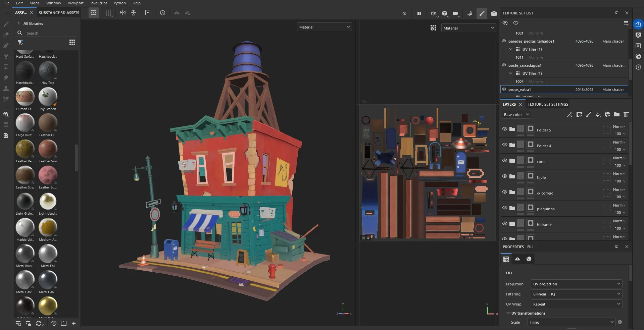Open the asset filter icon below Search

click(20, 42)
